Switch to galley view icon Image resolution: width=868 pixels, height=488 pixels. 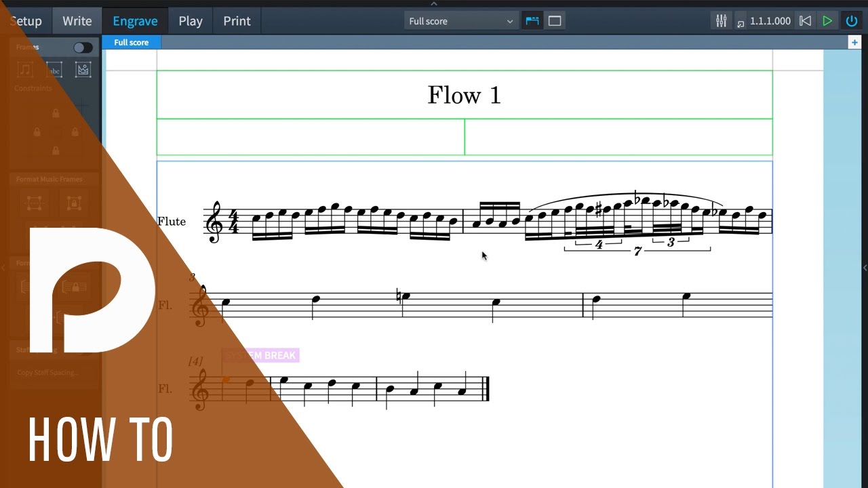(x=532, y=21)
